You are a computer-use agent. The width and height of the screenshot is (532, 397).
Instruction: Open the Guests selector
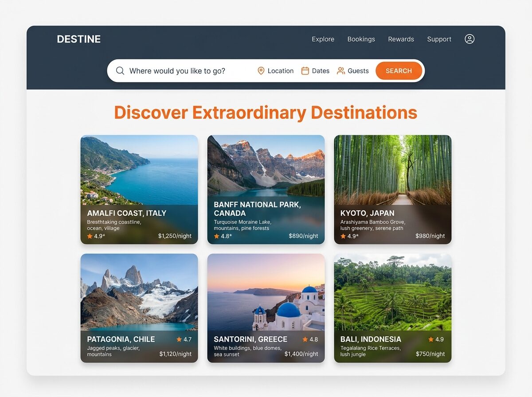click(x=353, y=71)
